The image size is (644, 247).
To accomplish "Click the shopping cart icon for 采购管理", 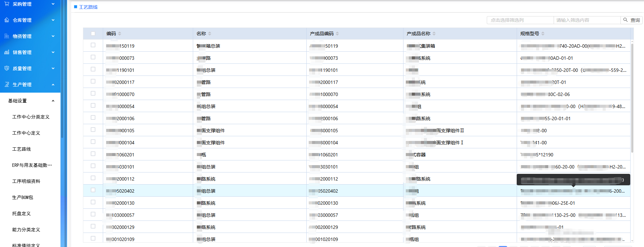I will click(7, 4).
